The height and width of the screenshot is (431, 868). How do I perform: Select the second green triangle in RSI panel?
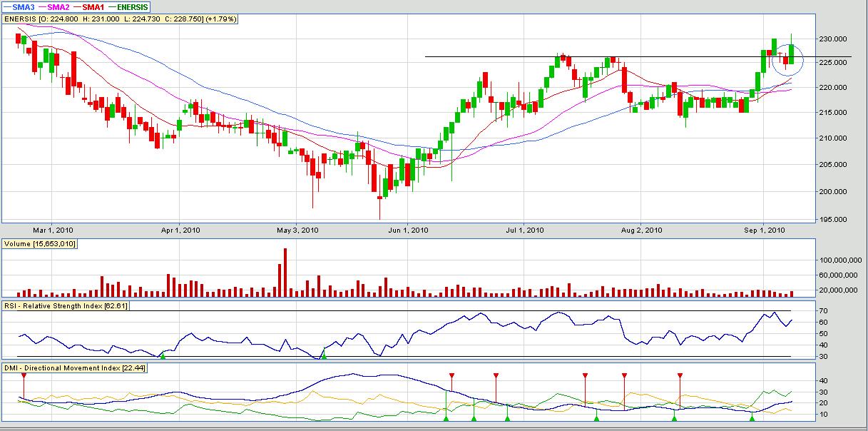coord(324,355)
